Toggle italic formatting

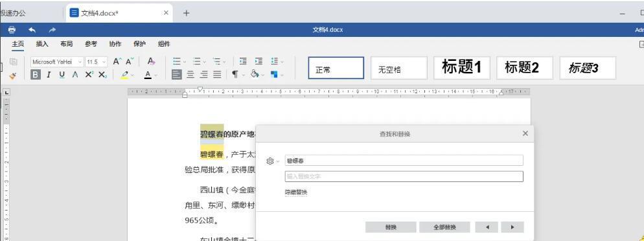[x=49, y=75]
